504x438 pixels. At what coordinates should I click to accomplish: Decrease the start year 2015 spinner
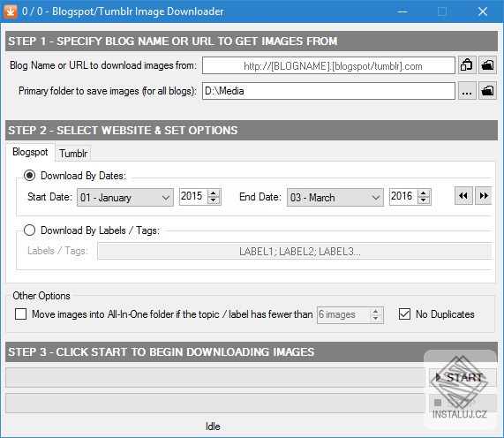point(214,200)
